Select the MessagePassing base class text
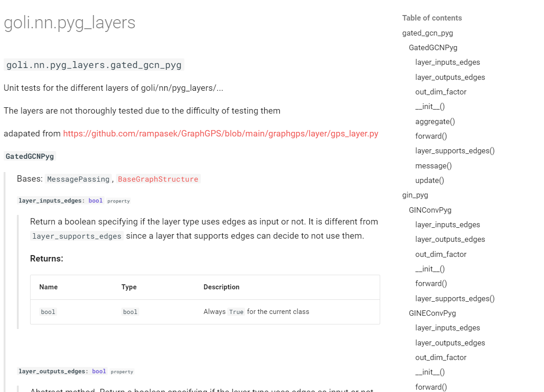Image resolution: width=544 pixels, height=392 pixels. (x=77, y=179)
